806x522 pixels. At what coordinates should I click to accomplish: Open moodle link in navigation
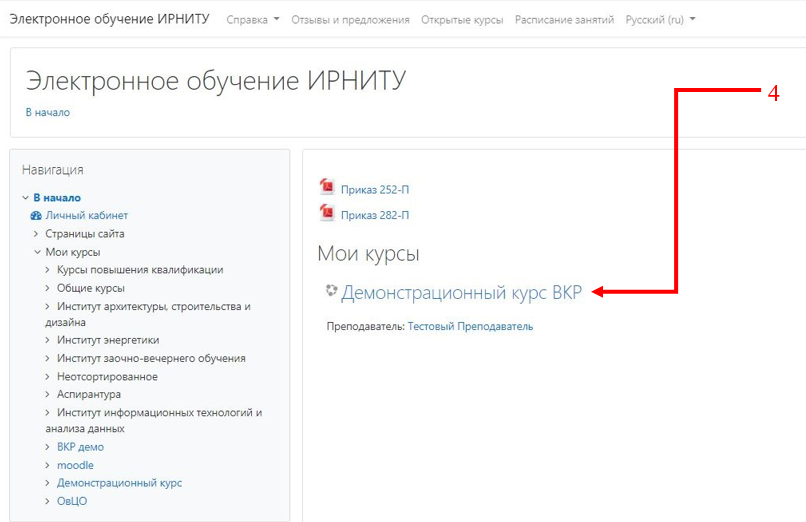pyautogui.click(x=75, y=465)
